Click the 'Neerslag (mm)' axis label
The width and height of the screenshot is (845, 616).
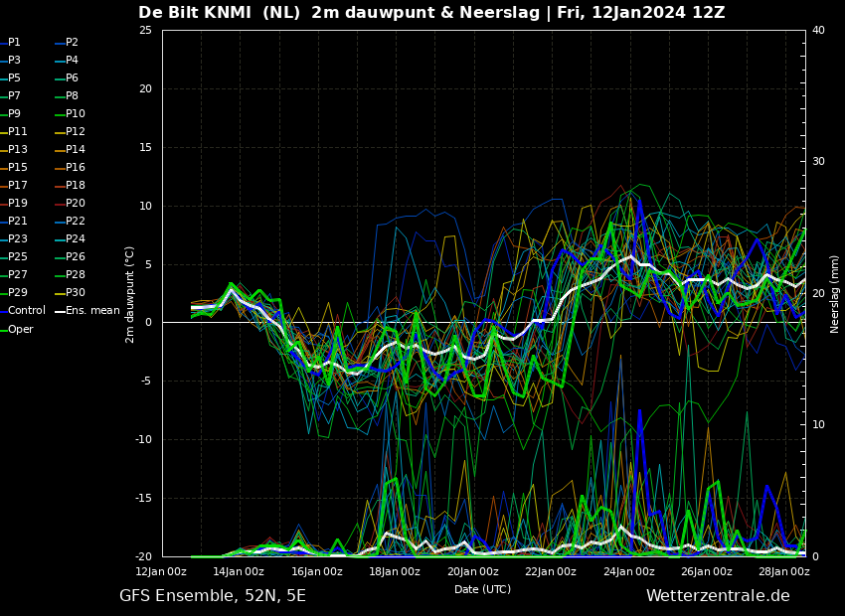tap(834, 294)
